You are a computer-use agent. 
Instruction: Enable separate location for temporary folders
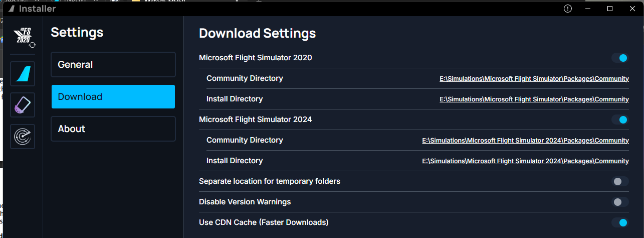pyautogui.click(x=620, y=181)
